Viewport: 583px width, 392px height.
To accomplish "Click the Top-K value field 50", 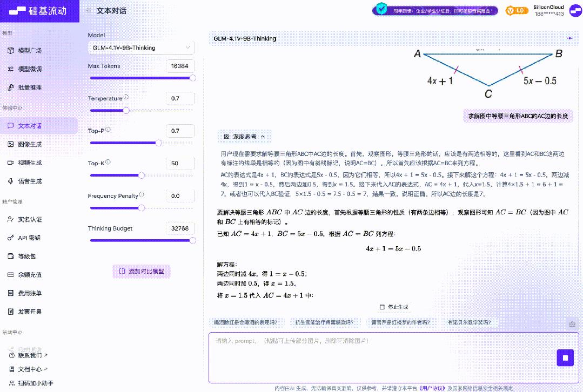I will point(180,163).
